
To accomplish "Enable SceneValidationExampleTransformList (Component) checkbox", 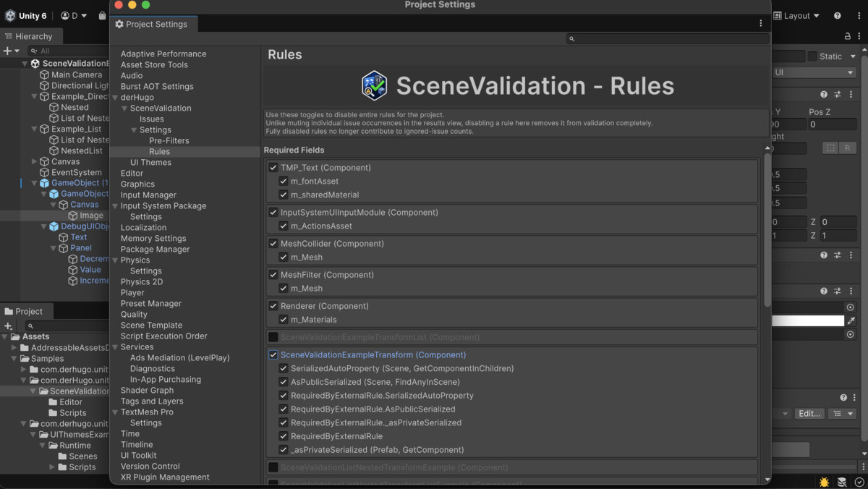I will click(273, 337).
